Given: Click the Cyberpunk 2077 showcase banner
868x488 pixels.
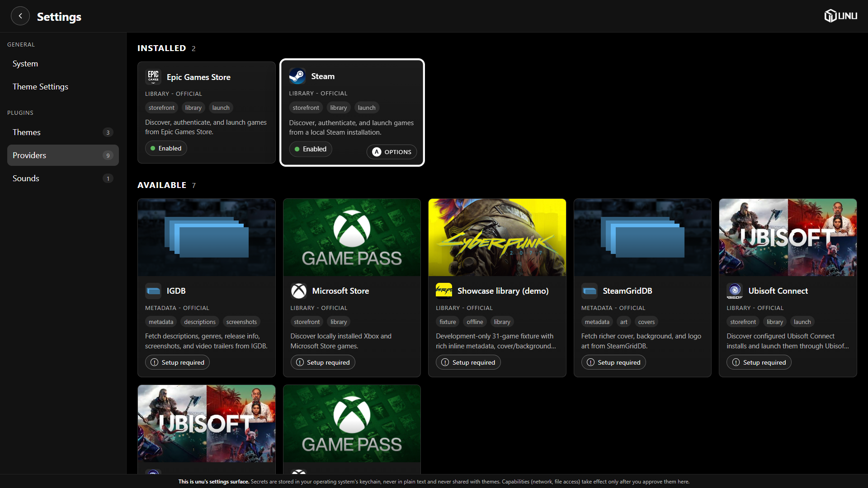Looking at the screenshot, I should click(497, 238).
